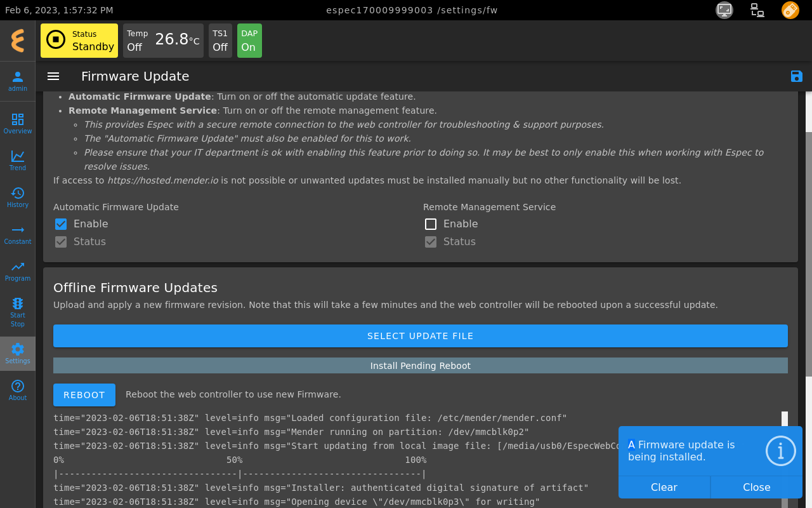Click the yellow Standby status tile
812x508 pixels.
79,41
